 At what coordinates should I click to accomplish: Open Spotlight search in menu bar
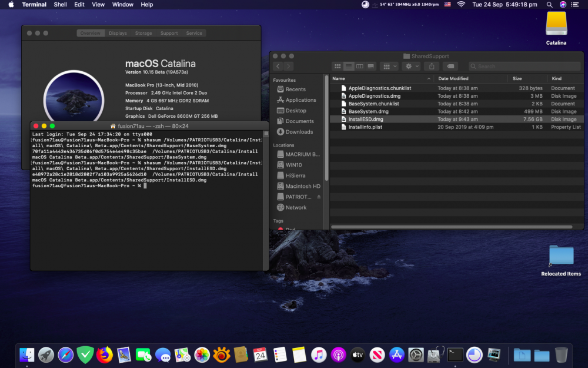coord(549,5)
